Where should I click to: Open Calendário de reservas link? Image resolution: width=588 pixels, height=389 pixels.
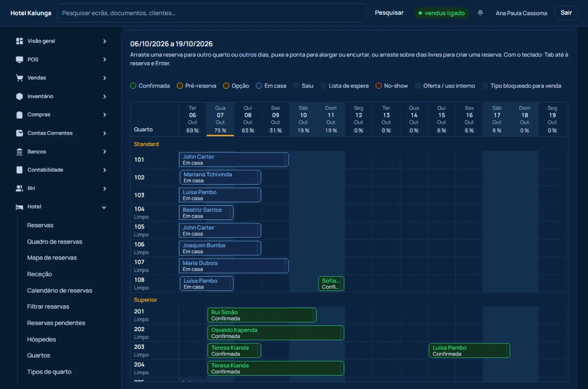(59, 291)
